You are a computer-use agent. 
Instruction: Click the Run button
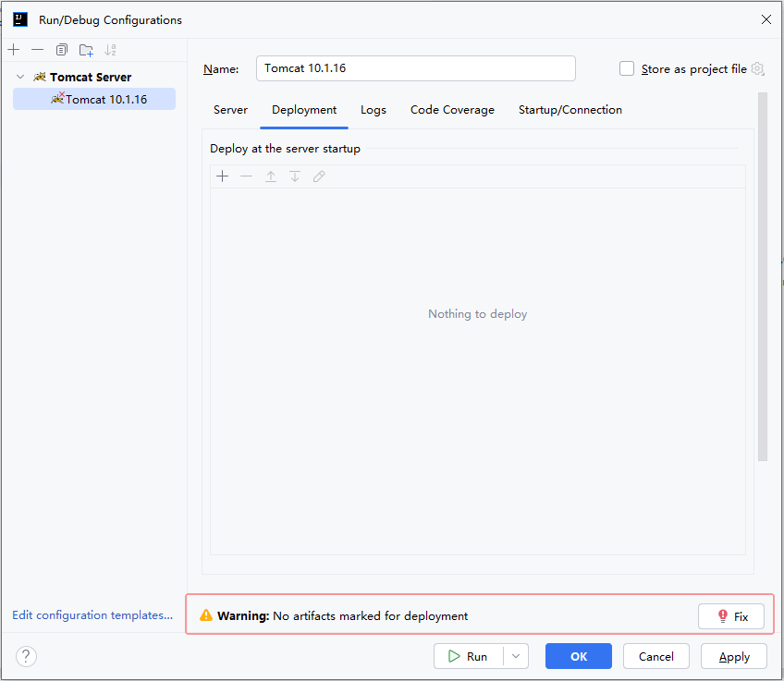469,657
